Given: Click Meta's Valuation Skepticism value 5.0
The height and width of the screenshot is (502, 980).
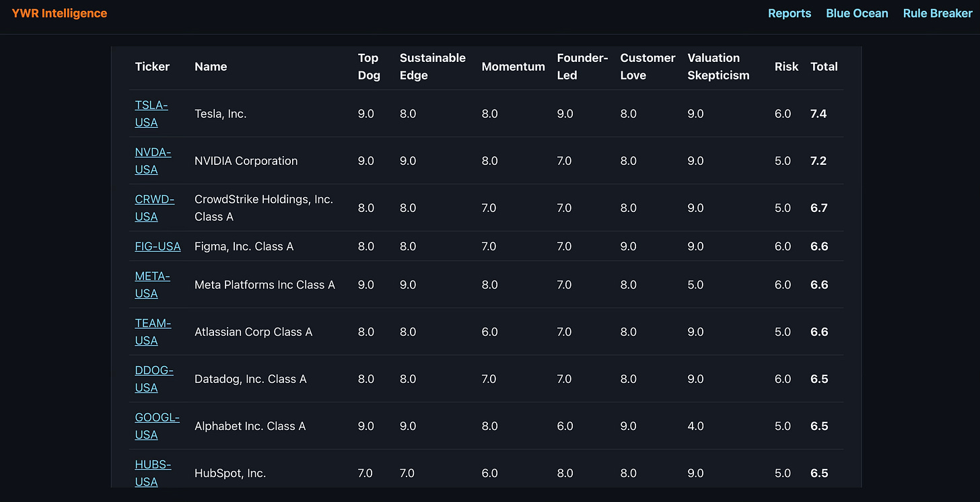Looking at the screenshot, I should pos(695,285).
